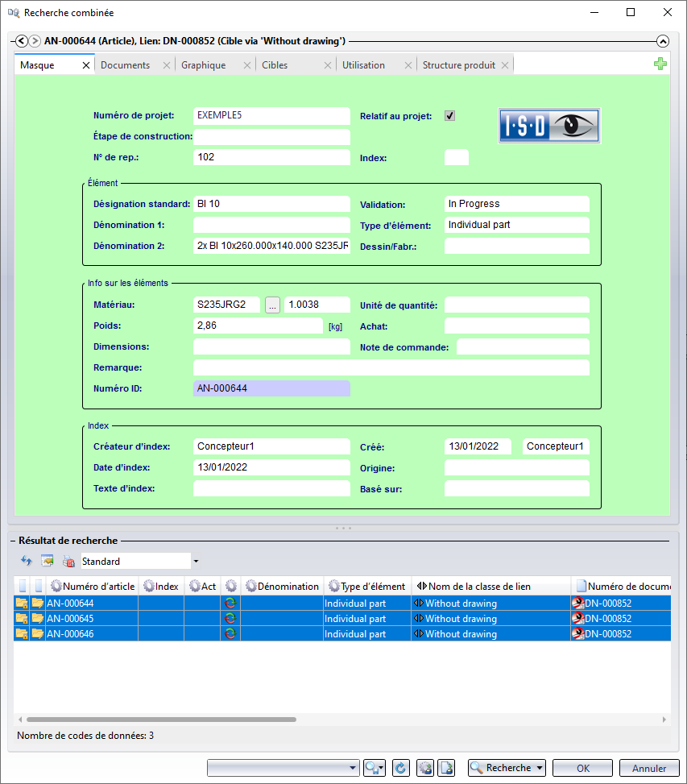This screenshot has width=687, height=784.
Task: Click the refresh icon in bottom toolbar
Action: pos(400,768)
